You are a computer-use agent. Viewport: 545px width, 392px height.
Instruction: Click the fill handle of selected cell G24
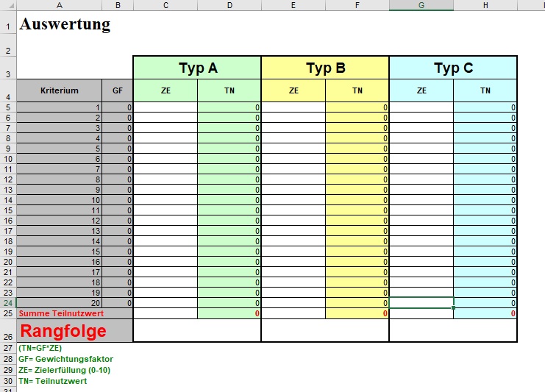pos(454,307)
